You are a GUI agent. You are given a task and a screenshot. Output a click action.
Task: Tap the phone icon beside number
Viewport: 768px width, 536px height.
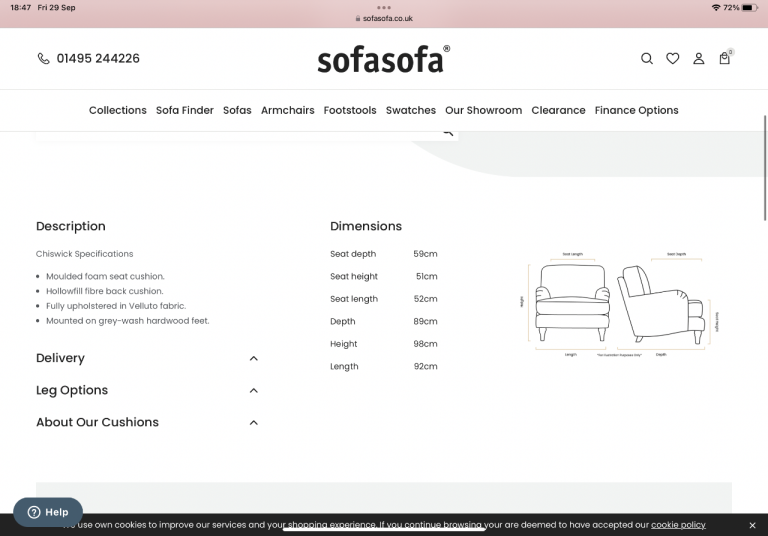[43, 59]
